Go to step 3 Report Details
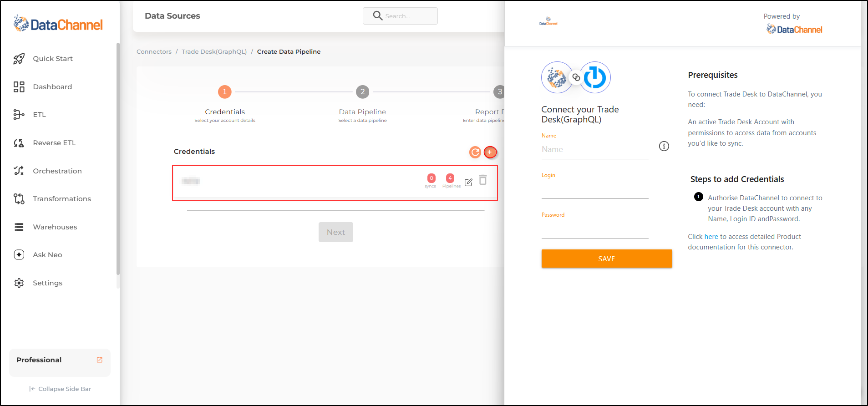This screenshot has height=406, width=868. [x=499, y=92]
